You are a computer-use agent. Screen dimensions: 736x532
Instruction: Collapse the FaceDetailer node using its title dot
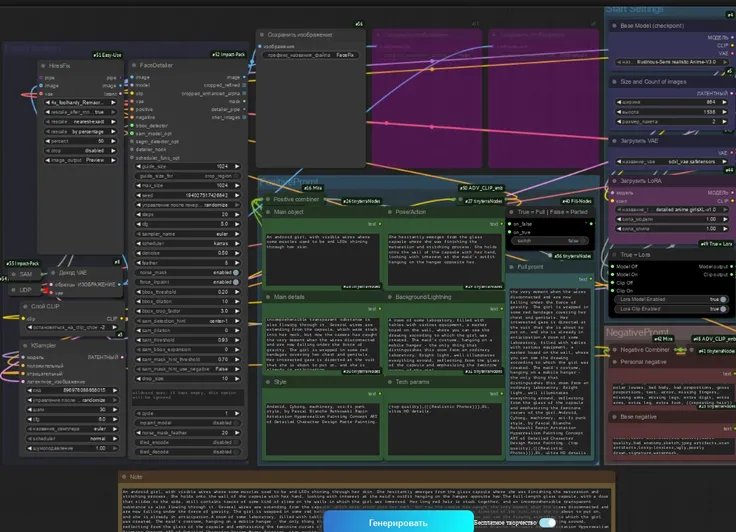point(132,65)
